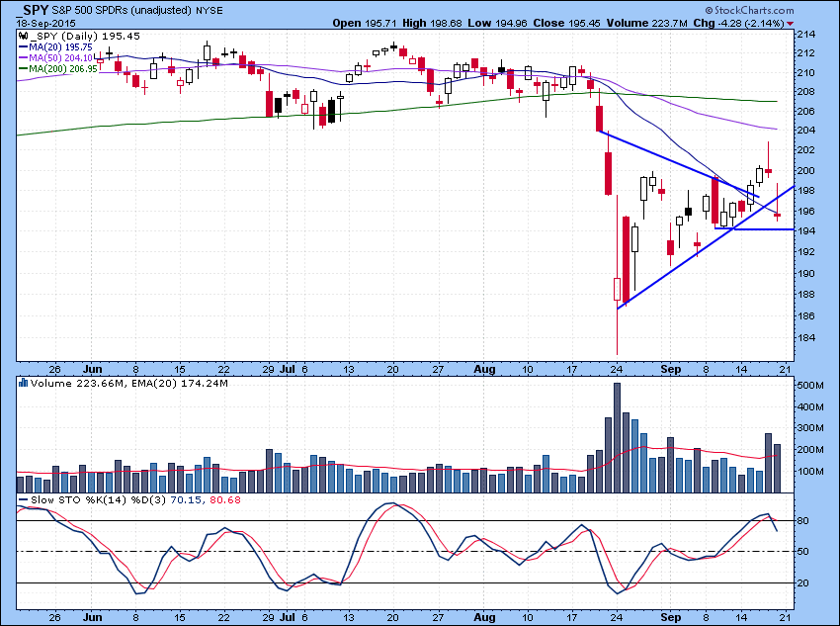
Task: Click the '214' price axis label
Action: (806, 35)
